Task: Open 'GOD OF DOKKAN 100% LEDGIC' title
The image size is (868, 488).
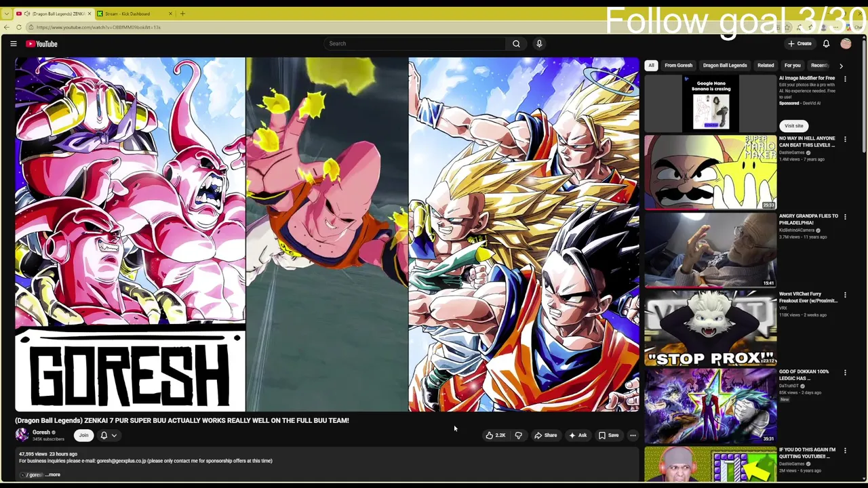Action: click(x=804, y=375)
